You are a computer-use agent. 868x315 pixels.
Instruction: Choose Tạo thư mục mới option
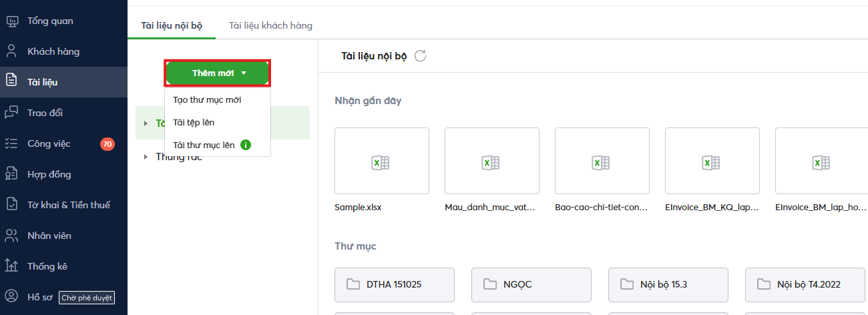[x=207, y=100]
